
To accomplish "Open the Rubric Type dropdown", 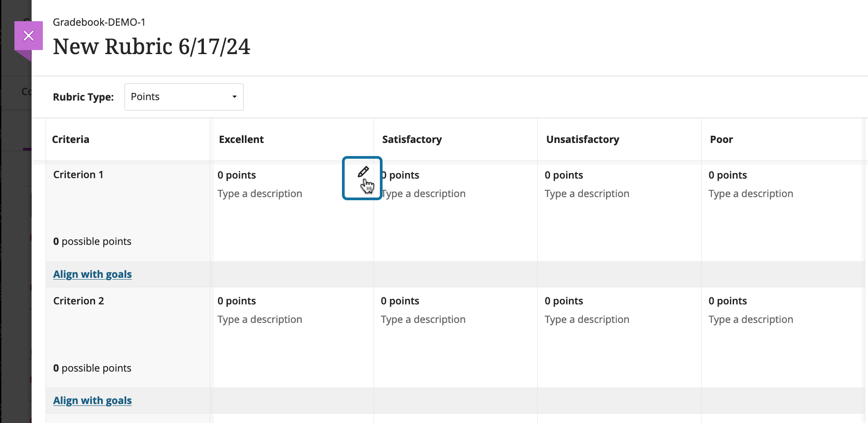I will coord(184,97).
